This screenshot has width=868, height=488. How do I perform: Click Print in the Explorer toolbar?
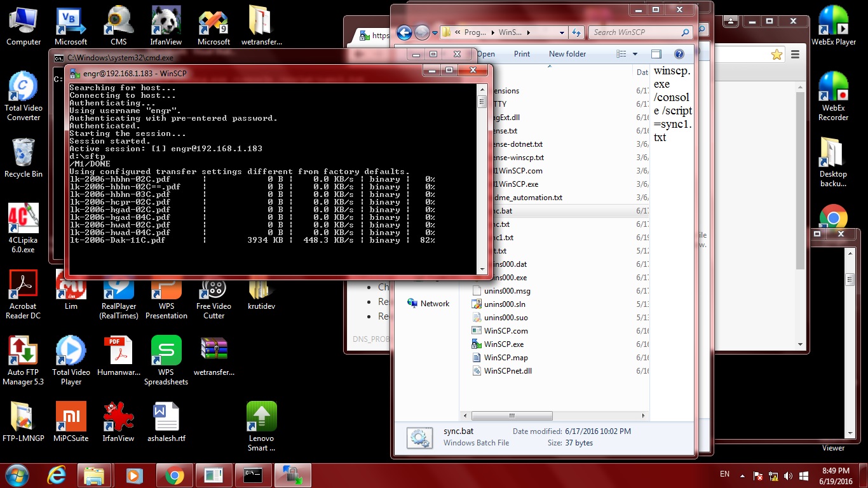[522, 54]
